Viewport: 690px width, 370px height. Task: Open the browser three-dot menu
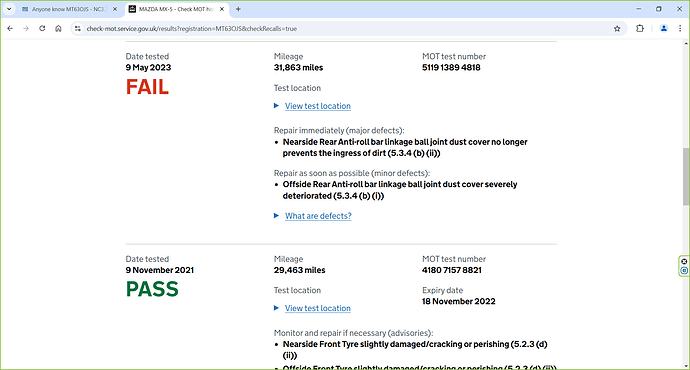tap(680, 29)
